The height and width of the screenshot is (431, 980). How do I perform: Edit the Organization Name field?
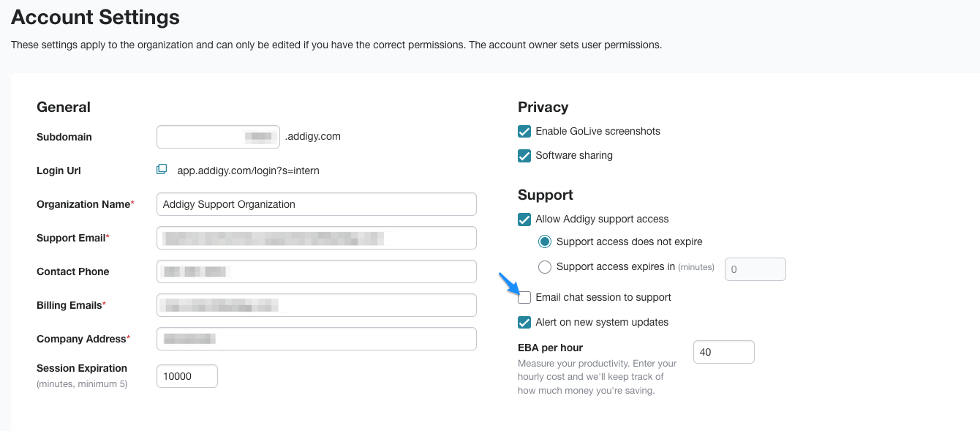click(x=317, y=204)
